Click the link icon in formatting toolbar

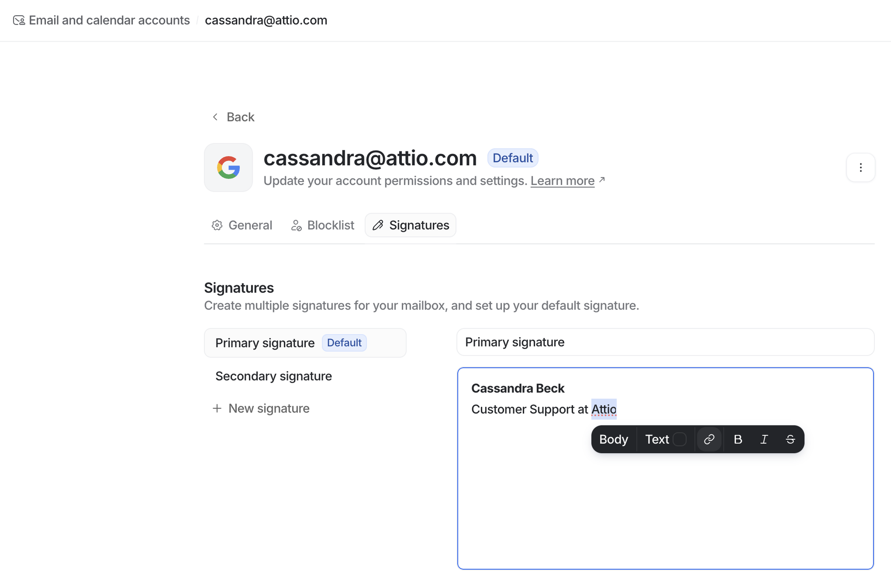[x=709, y=439]
